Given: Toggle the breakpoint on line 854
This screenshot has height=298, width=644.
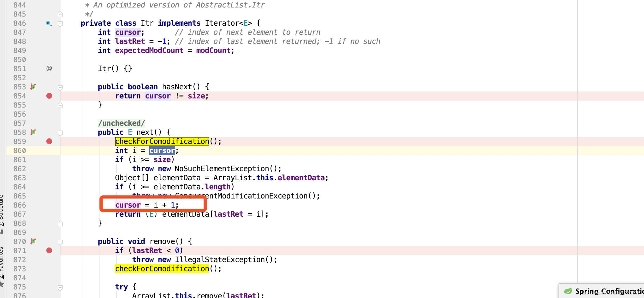Looking at the screenshot, I should (49, 96).
